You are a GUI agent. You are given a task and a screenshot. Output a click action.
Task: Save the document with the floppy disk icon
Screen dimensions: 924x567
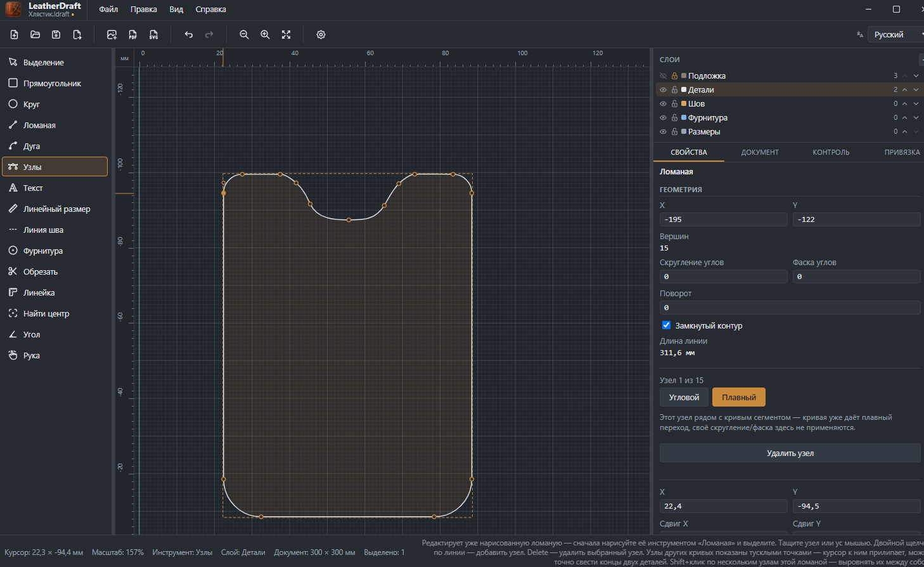pos(56,35)
